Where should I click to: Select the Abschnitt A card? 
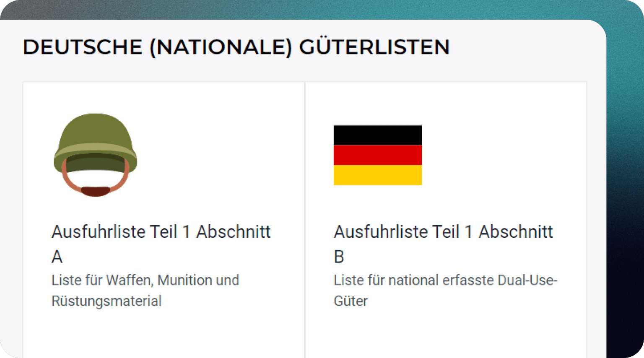pos(164,210)
